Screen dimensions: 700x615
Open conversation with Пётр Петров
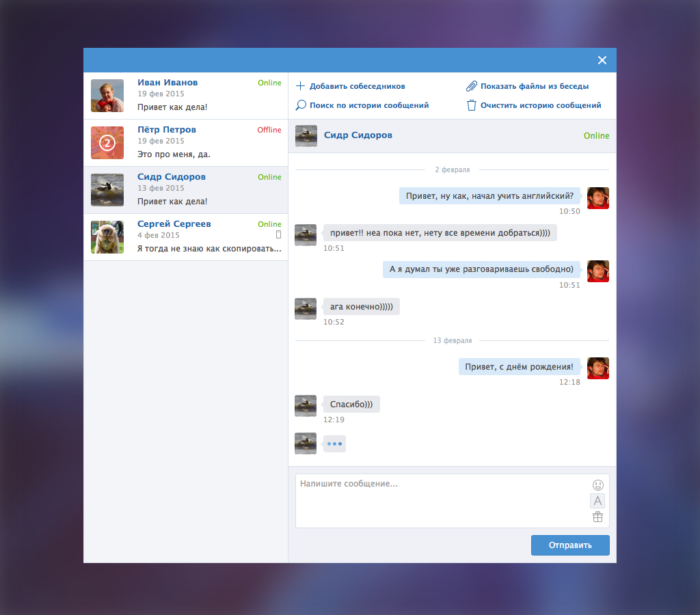pos(186,143)
